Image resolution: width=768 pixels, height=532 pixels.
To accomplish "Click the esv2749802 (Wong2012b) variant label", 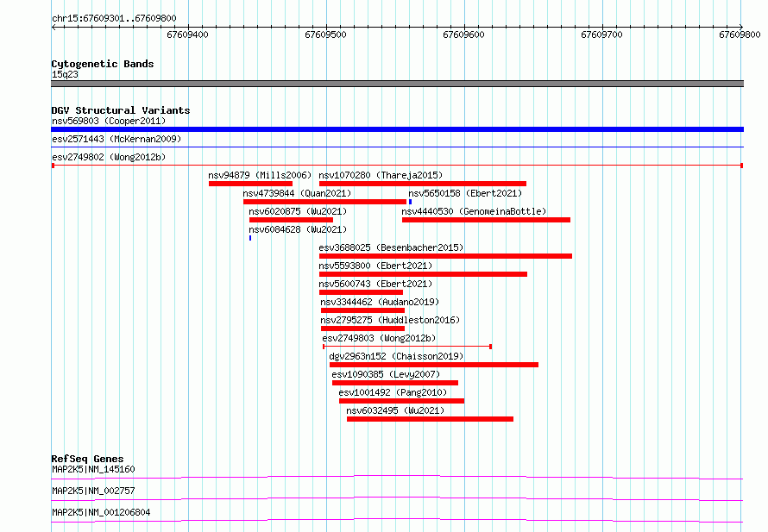I will click(x=109, y=157).
